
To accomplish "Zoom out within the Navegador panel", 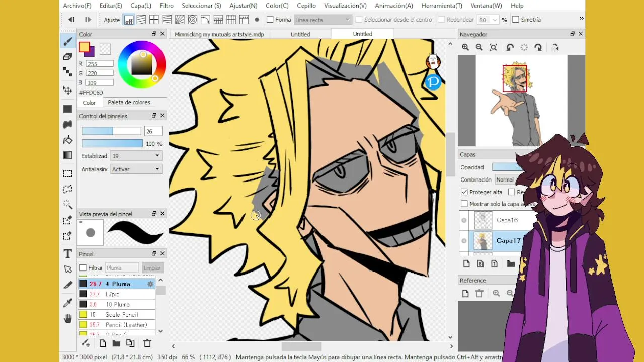I will [x=479, y=47].
